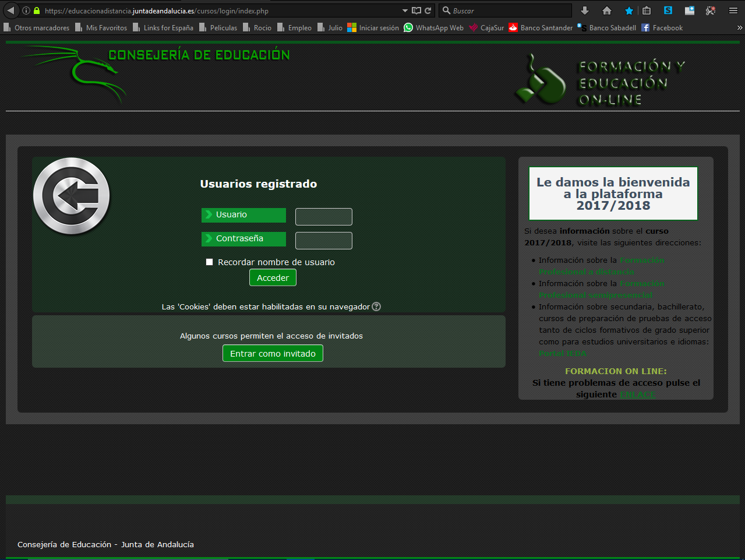Screen dimensions: 745x560
Task: Expand the Julio bookmark folder
Action: [330, 27]
